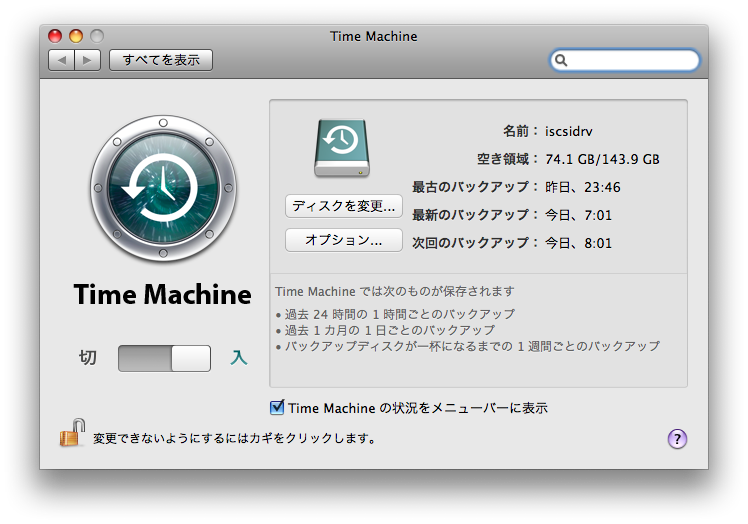Image resolution: width=748 pixels, height=524 pixels.
Task: Uncheck the Time Machine status in menu bar checkbox
Action: pos(277,408)
